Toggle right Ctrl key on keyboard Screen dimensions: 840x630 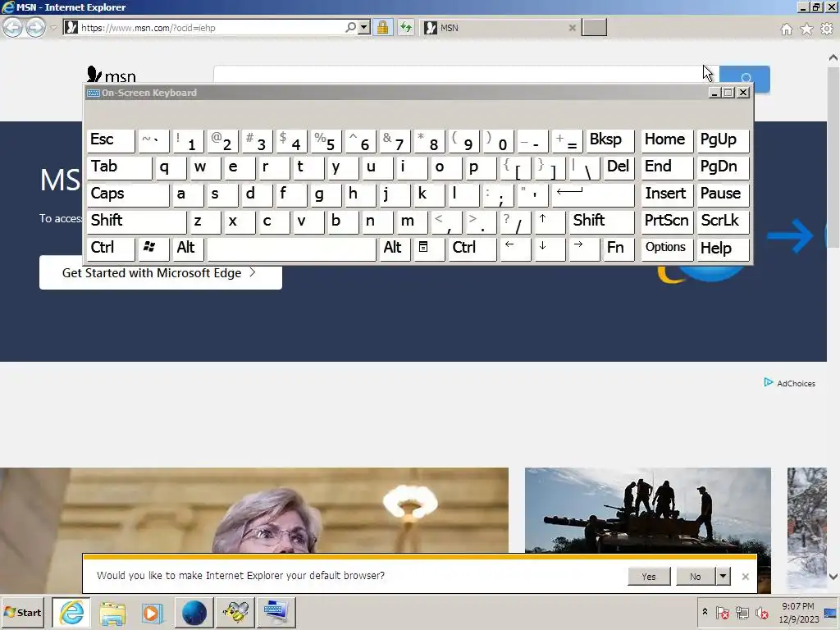click(472, 249)
